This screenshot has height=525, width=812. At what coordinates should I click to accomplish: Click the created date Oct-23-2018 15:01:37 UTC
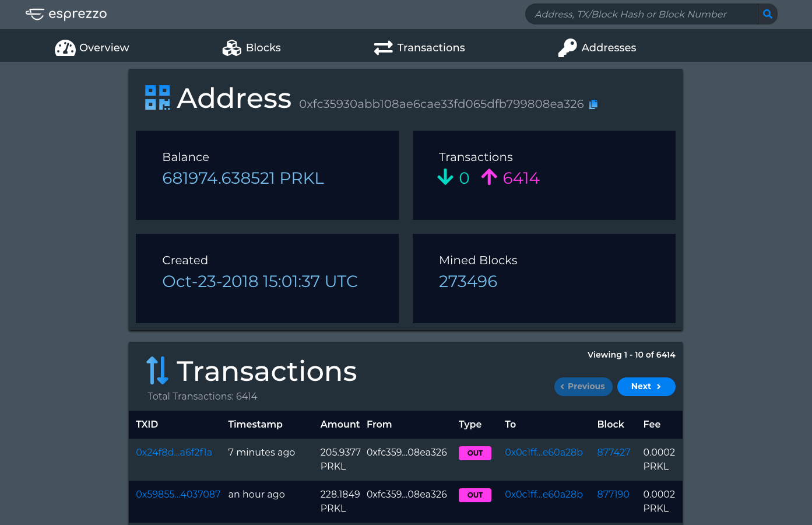(x=260, y=281)
